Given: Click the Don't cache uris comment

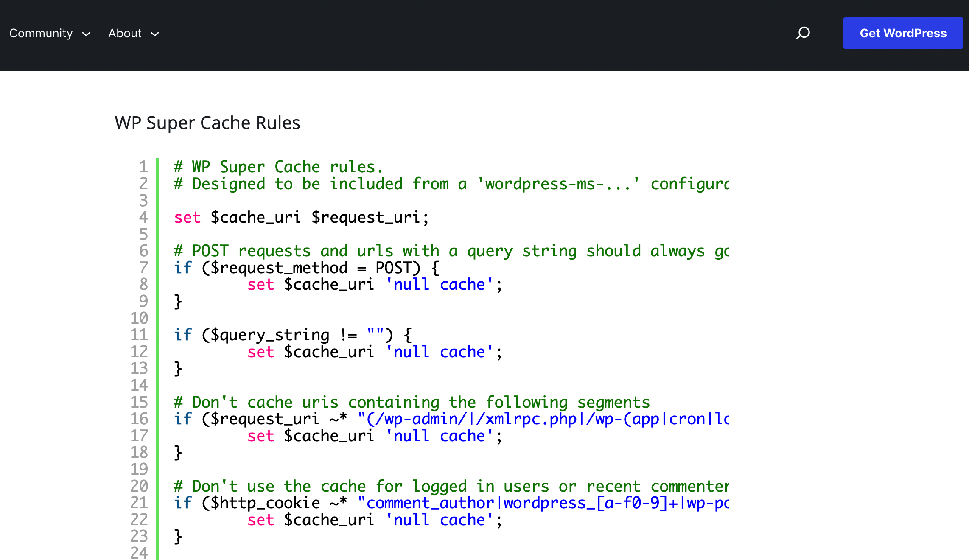Looking at the screenshot, I should pos(411,402).
